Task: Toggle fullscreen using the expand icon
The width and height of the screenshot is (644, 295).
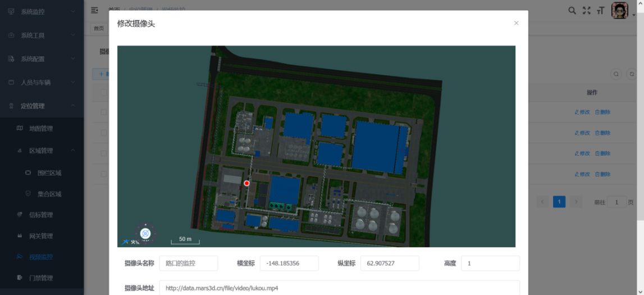Action: coord(587,10)
